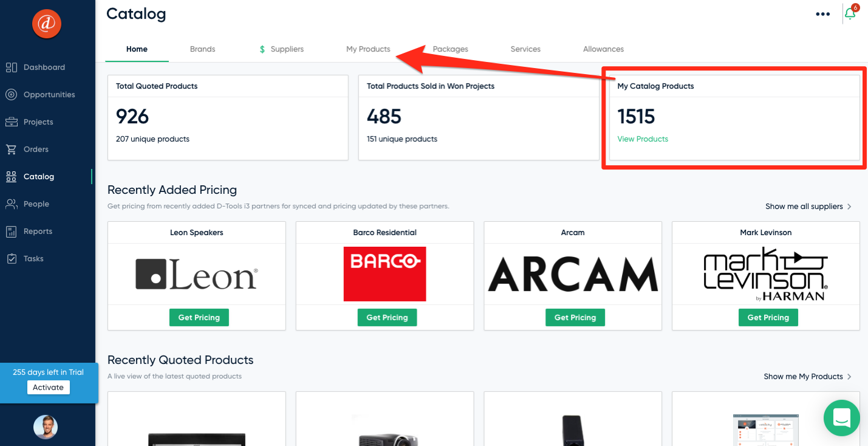Viewport: 868px width, 446px height.
Task: Click the Projects briefcase icon
Action: [11, 122]
